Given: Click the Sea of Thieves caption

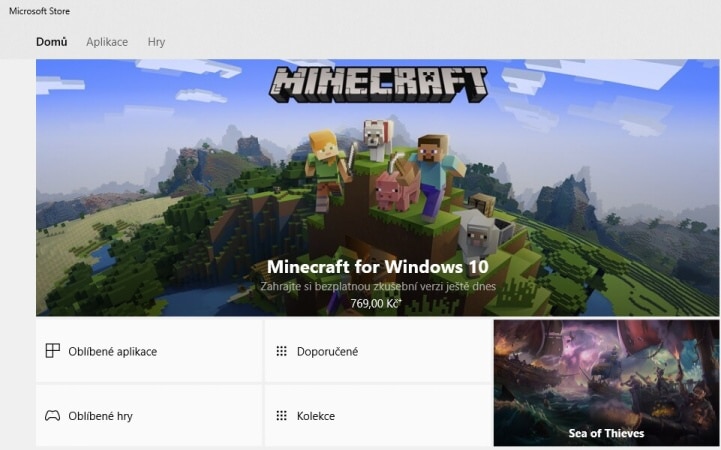Looking at the screenshot, I should [606, 433].
